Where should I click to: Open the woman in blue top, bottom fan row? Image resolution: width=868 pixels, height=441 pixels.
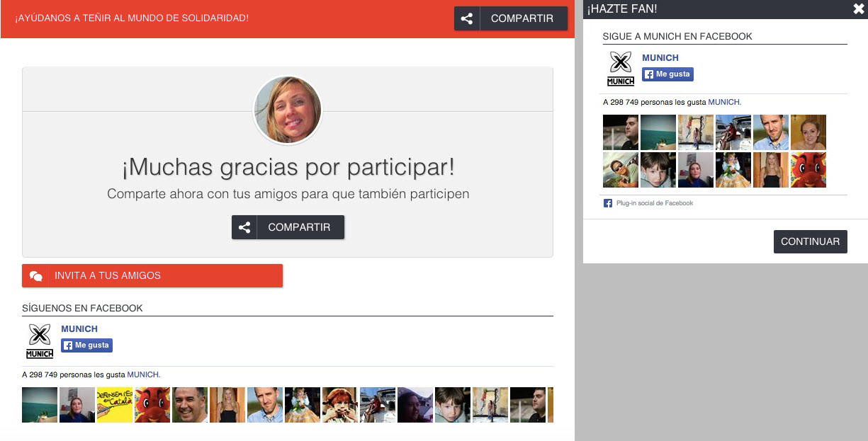[77, 405]
